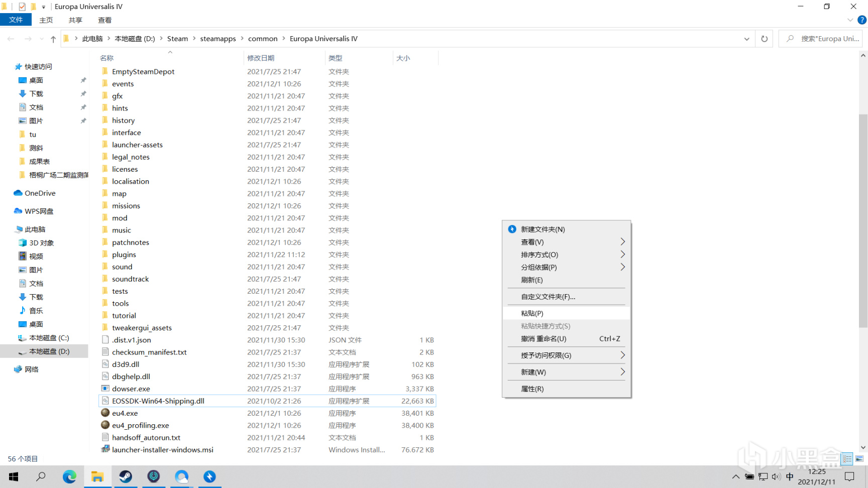The height and width of the screenshot is (488, 868).
Task: Open WPS网盘 in the navigation pane
Action: (x=39, y=211)
